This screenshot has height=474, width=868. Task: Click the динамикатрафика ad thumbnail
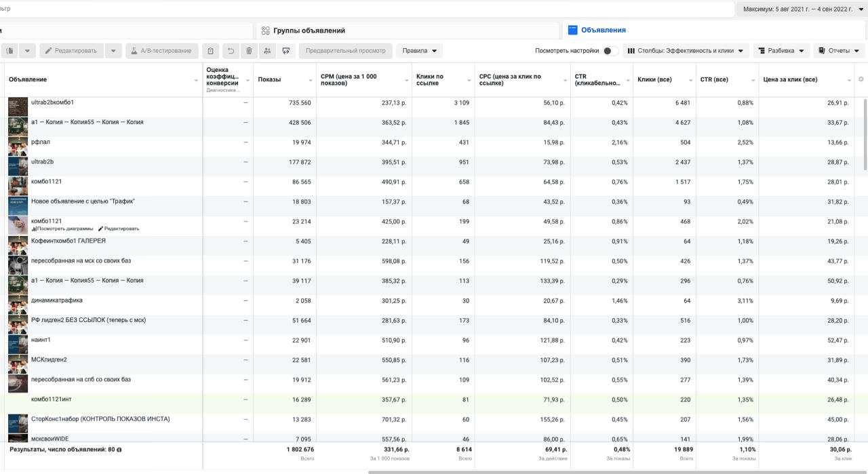click(x=18, y=304)
